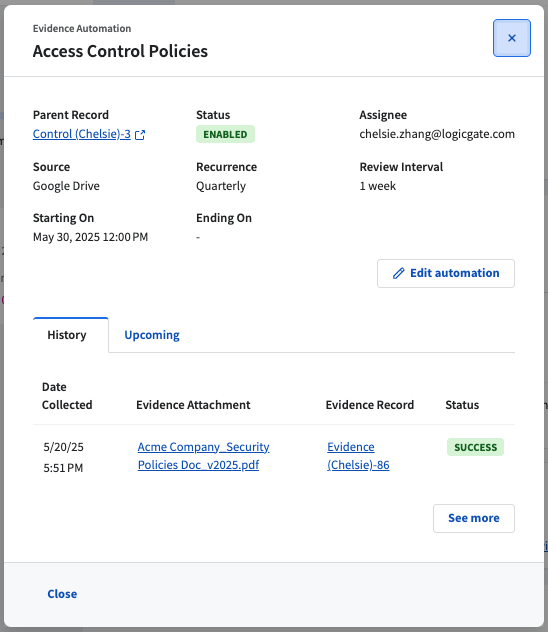Click the Status column header in history table
The width and height of the screenshot is (548, 632).
tap(462, 405)
